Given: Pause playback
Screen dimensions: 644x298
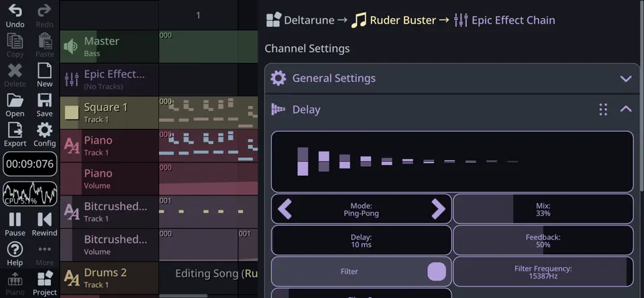Looking at the screenshot, I should tap(15, 219).
